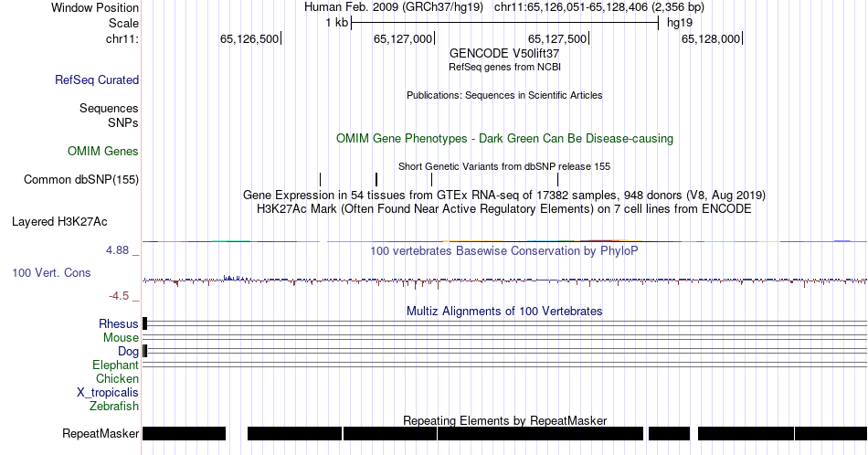
Task: Click the Chicken alignment species label
Action: coord(117,378)
